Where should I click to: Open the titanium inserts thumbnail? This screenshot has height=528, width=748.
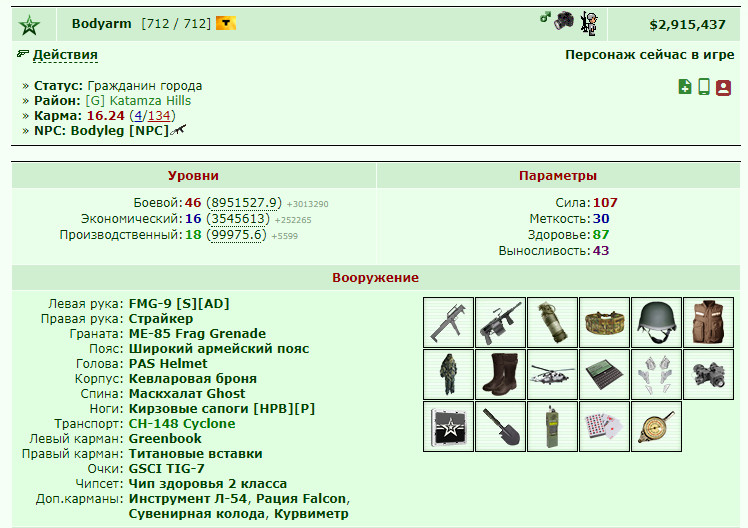click(656, 374)
